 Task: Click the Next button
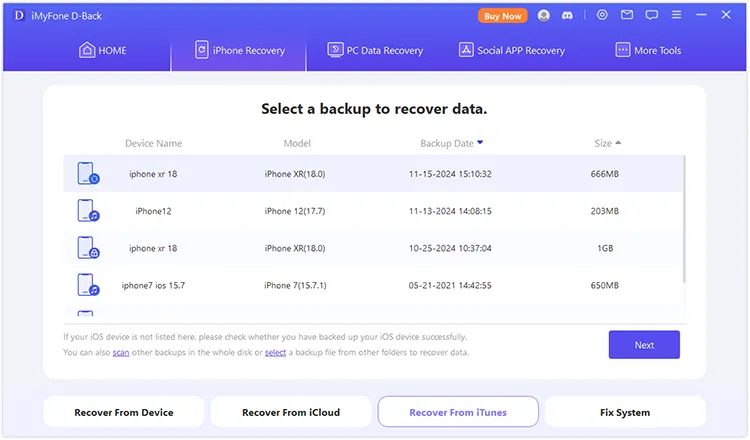(x=644, y=345)
